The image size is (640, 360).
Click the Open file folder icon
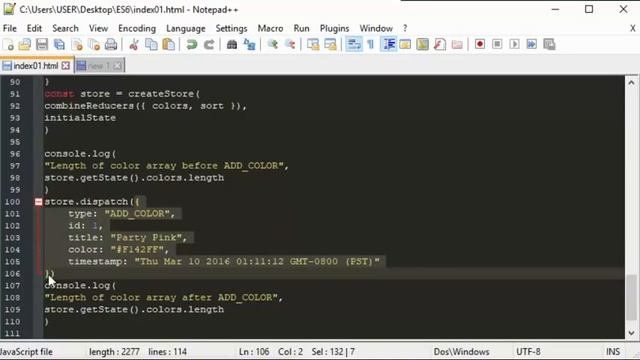pyautogui.click(x=25, y=44)
